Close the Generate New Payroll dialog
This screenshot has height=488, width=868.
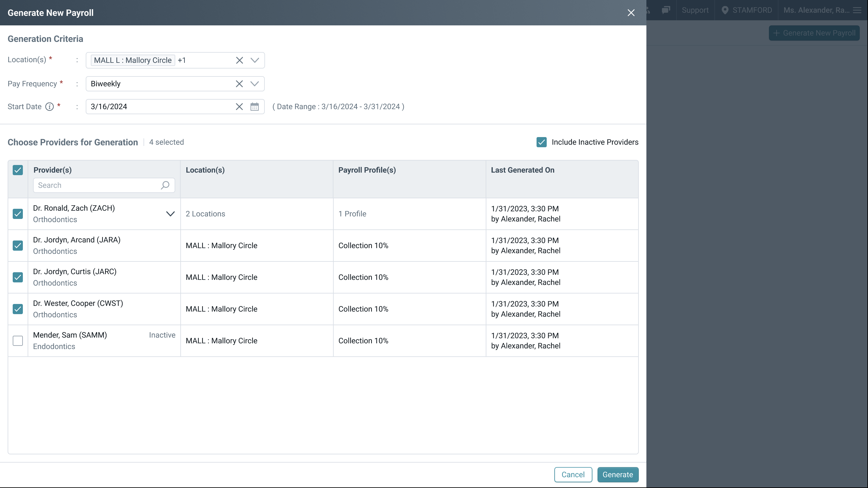pyautogui.click(x=631, y=13)
